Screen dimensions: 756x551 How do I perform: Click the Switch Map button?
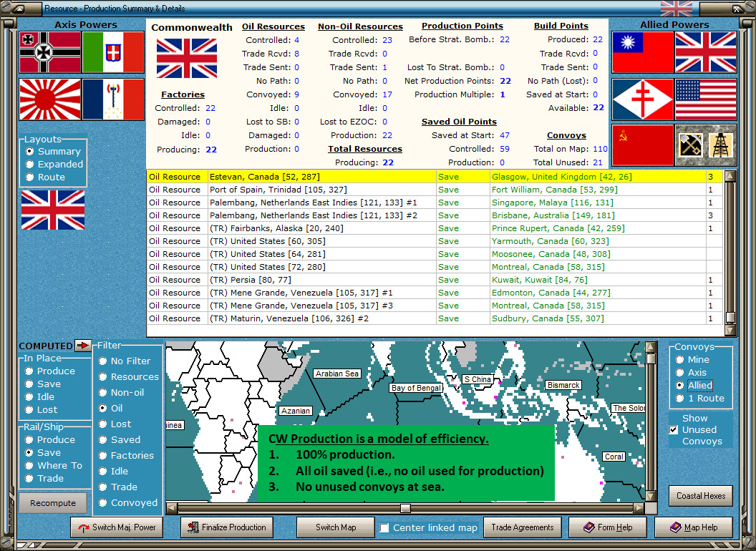336,527
